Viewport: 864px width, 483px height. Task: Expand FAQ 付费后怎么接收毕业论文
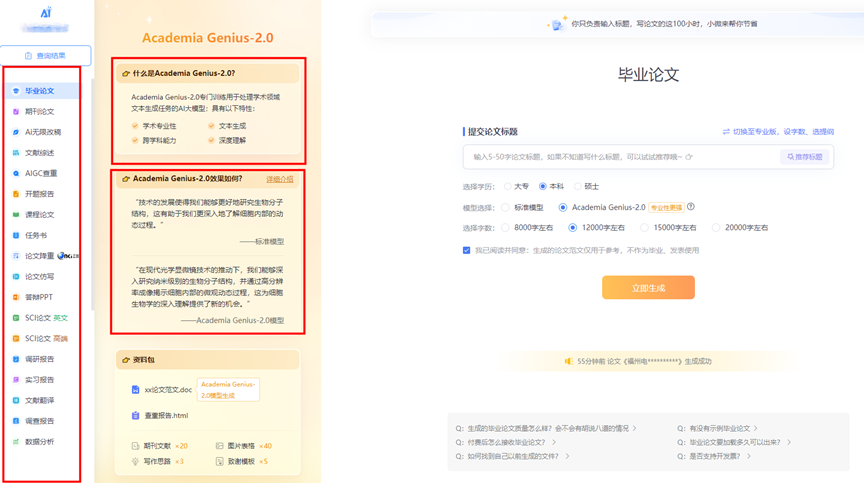coord(506,442)
